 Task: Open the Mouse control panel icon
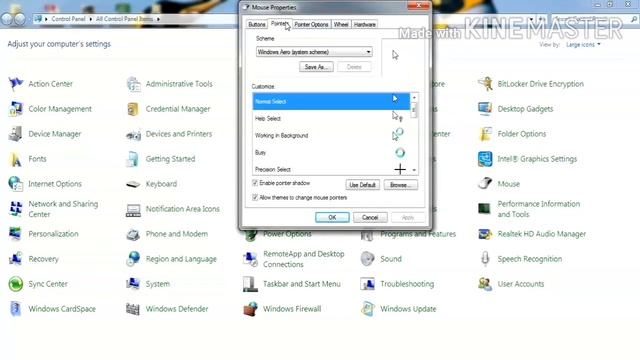[x=485, y=184]
